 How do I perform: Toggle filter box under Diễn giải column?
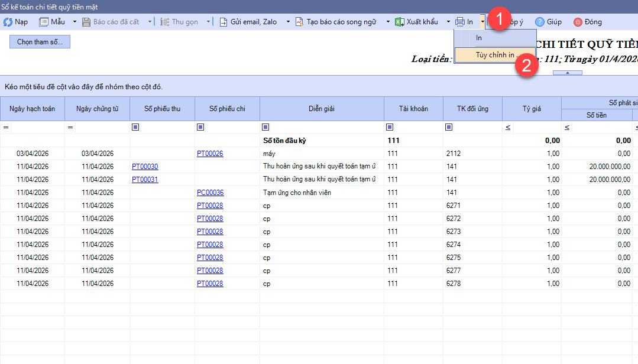[265, 127]
